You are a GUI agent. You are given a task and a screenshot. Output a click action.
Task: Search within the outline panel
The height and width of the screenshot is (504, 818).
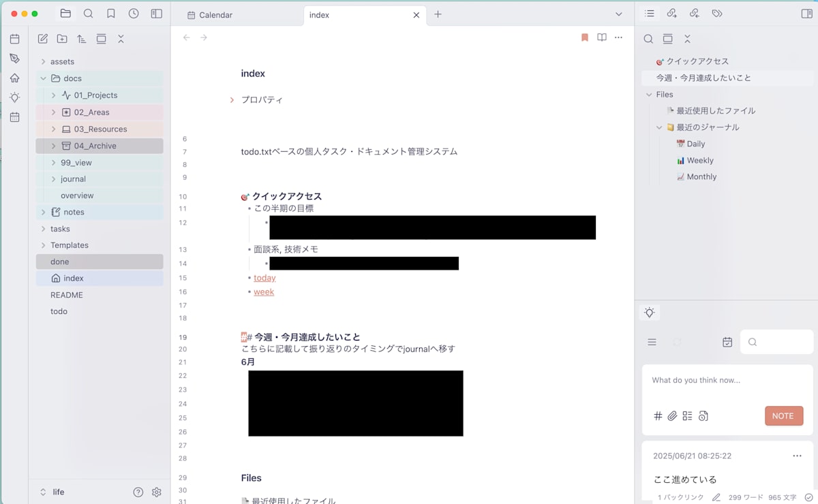click(648, 39)
